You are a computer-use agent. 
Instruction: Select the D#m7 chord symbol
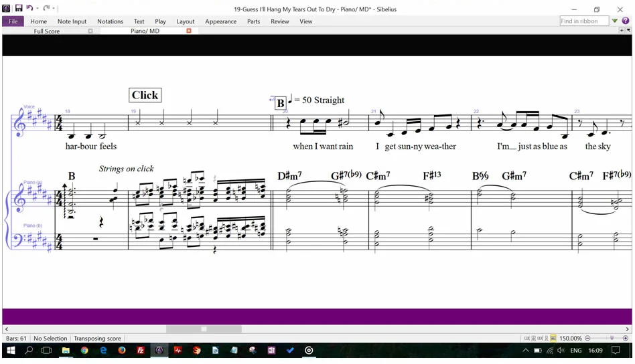tap(289, 176)
